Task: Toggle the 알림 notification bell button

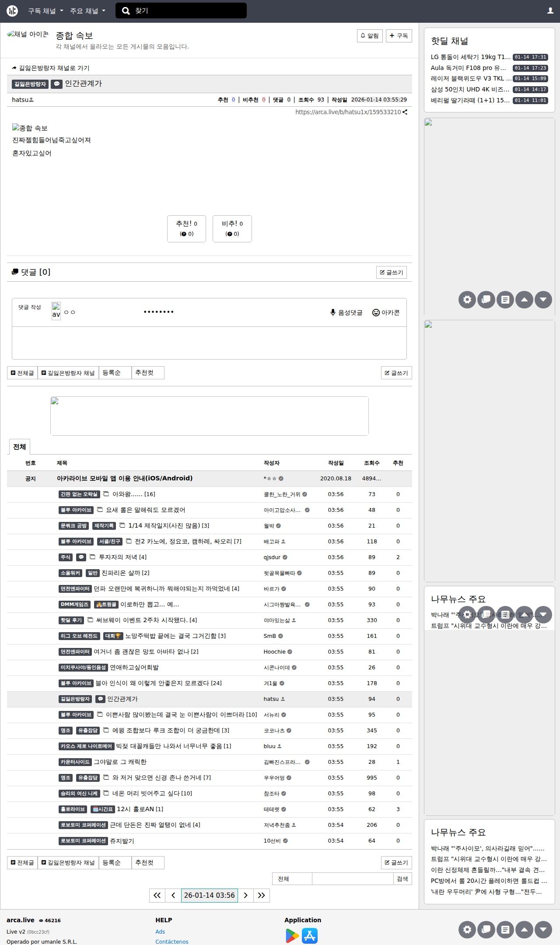Action: [370, 36]
